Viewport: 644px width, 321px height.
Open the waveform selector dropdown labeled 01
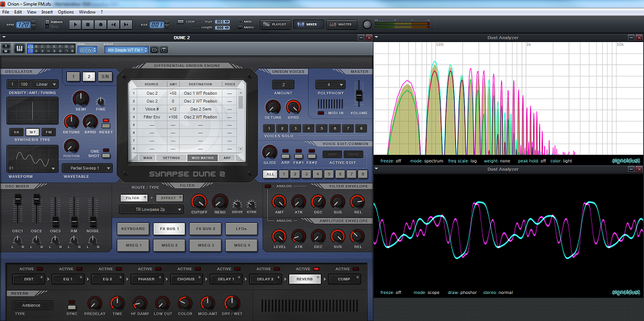tap(32, 159)
